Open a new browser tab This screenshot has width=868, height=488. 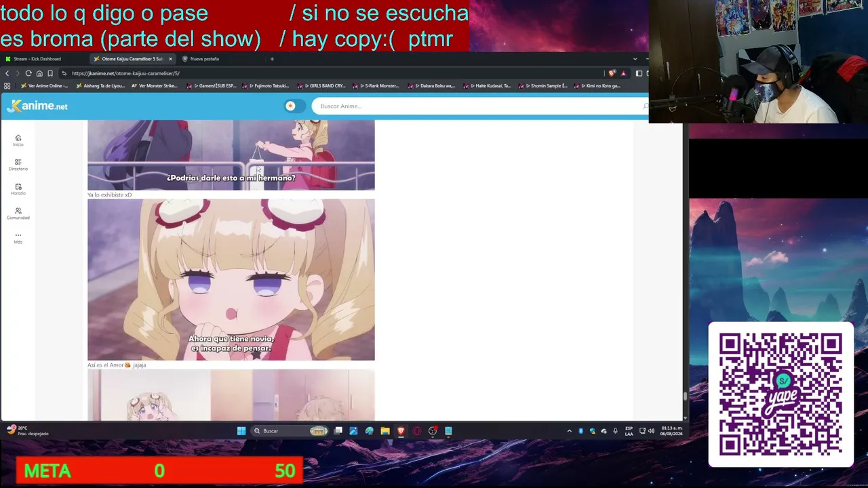pyautogui.click(x=272, y=59)
